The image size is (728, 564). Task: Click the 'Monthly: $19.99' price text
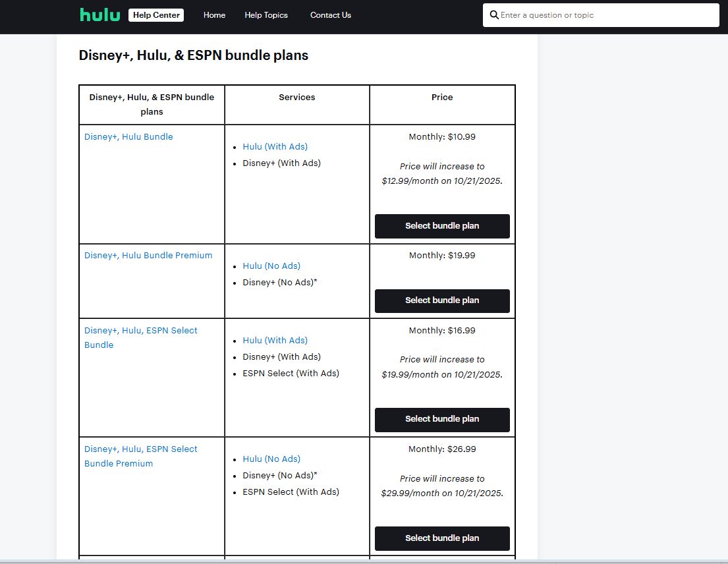pyautogui.click(x=442, y=255)
